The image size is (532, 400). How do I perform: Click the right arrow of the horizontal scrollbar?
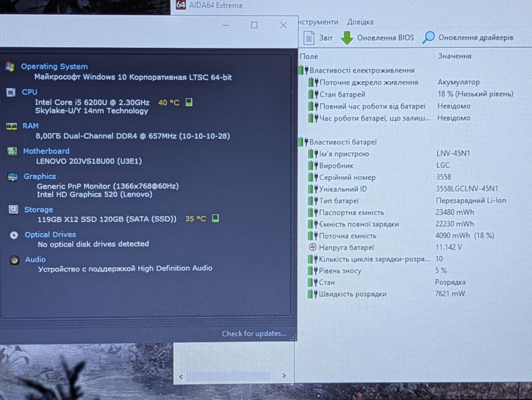[x=284, y=376]
